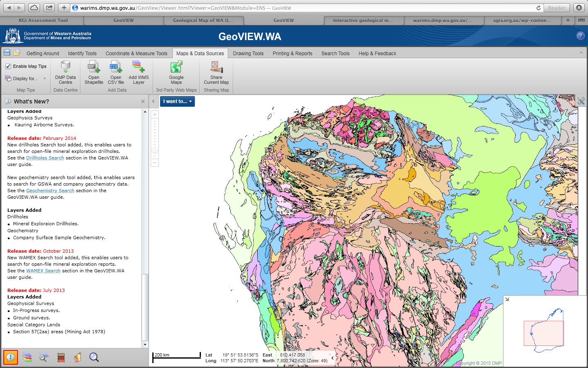Screen dimensions: 588x368
Task: Open the browser downloads button
Action: (579, 8)
